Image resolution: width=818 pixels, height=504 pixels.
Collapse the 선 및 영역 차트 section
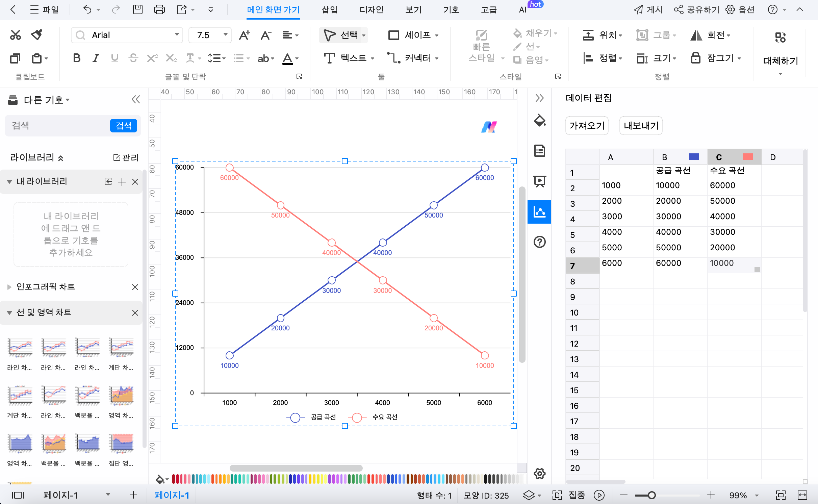9,313
